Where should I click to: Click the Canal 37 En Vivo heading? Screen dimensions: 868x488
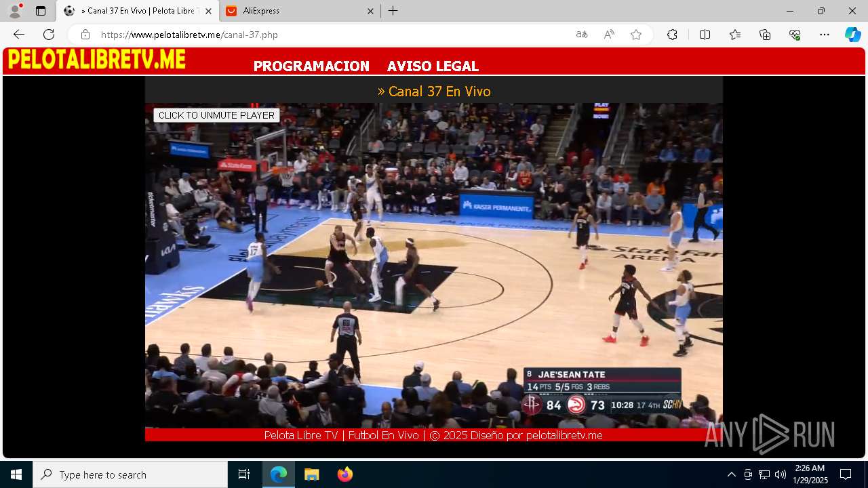[x=434, y=91]
